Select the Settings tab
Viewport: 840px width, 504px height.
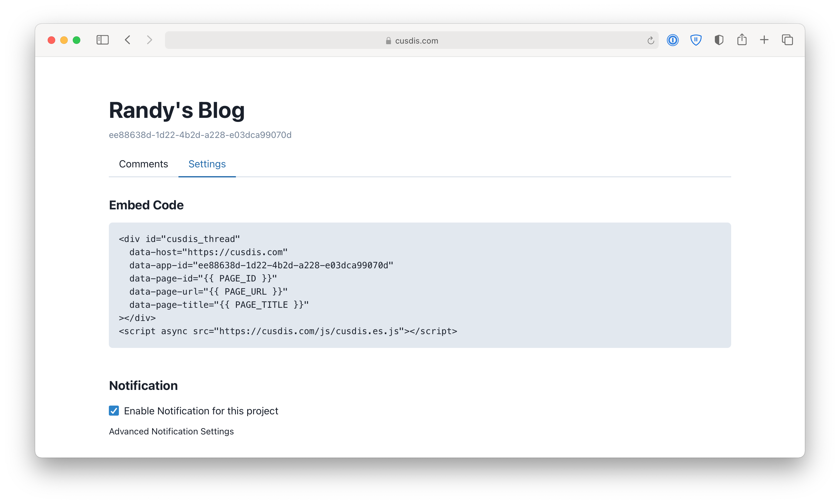pyautogui.click(x=207, y=164)
